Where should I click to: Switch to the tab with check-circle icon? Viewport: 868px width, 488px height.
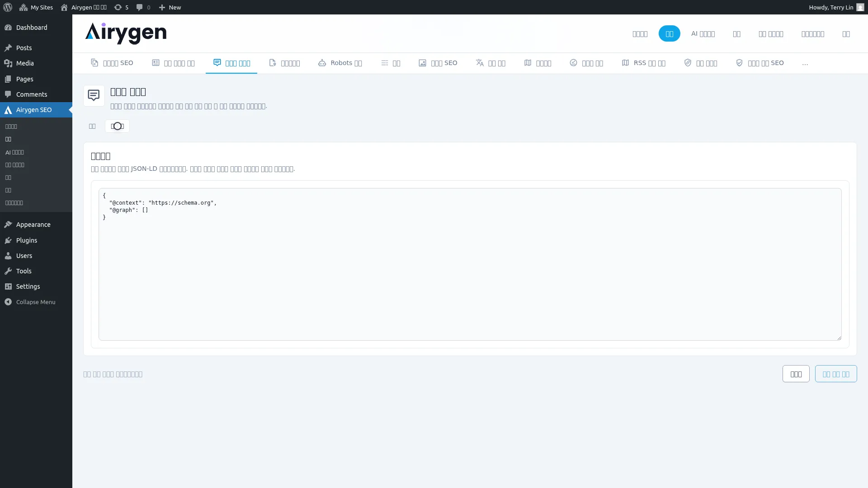pos(586,63)
